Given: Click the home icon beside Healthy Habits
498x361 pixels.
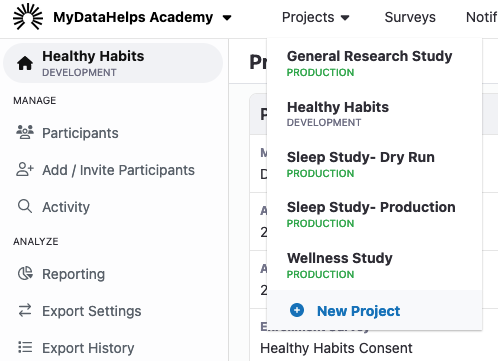Looking at the screenshot, I should pos(25,63).
